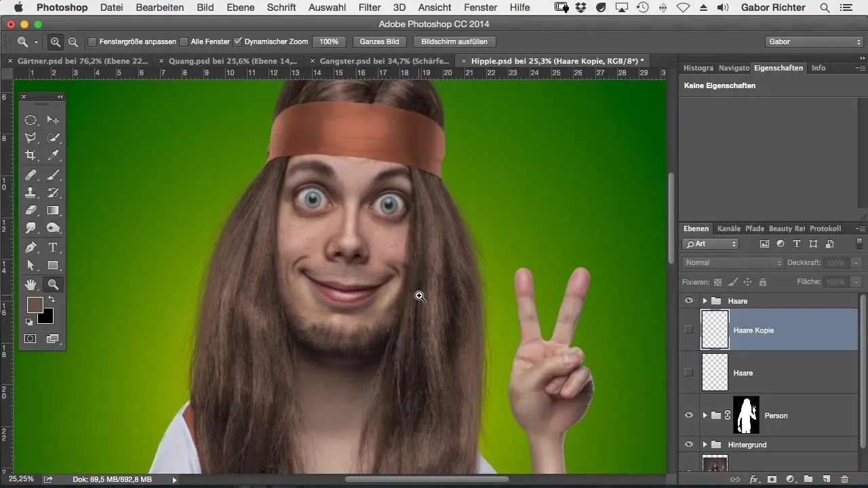Swap foreground and background colors
The height and width of the screenshot is (488, 868).
[x=52, y=300]
